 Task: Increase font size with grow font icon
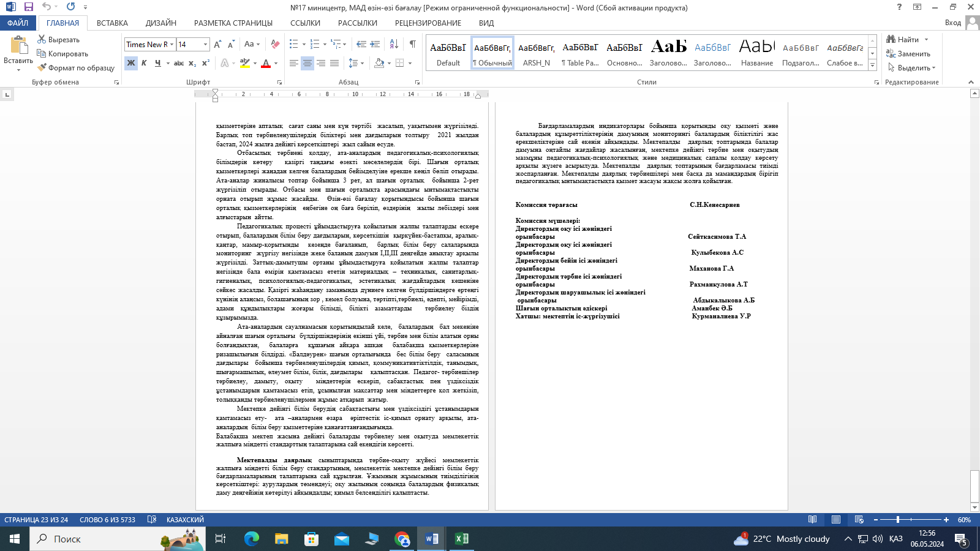218,44
